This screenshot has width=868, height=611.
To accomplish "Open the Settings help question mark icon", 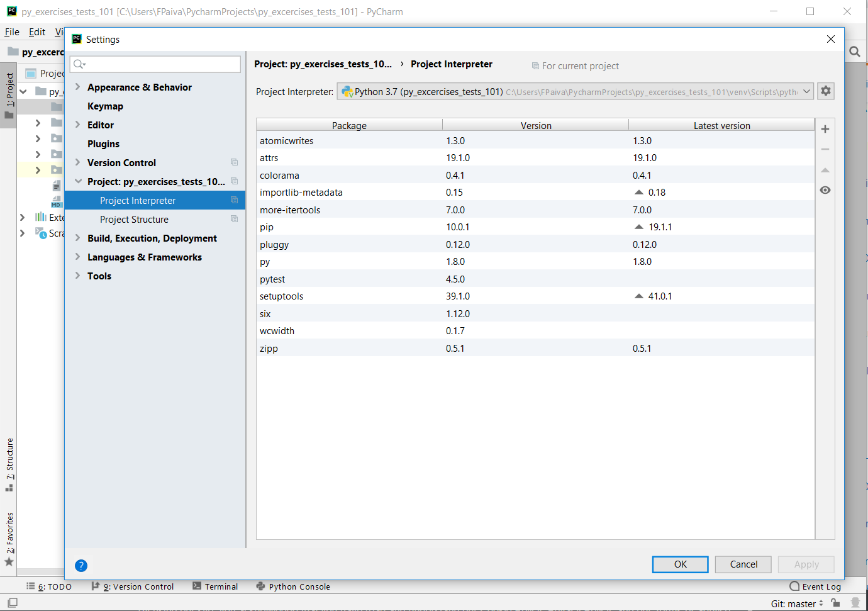I will point(81,566).
